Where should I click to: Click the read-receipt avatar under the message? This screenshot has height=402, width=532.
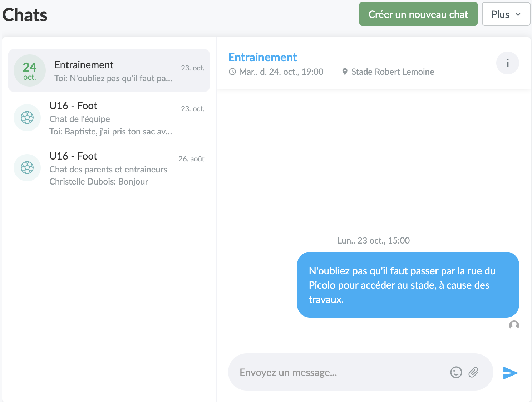point(514,325)
